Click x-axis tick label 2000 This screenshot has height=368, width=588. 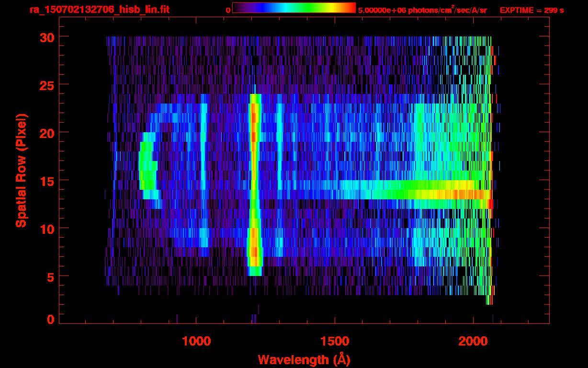click(473, 341)
